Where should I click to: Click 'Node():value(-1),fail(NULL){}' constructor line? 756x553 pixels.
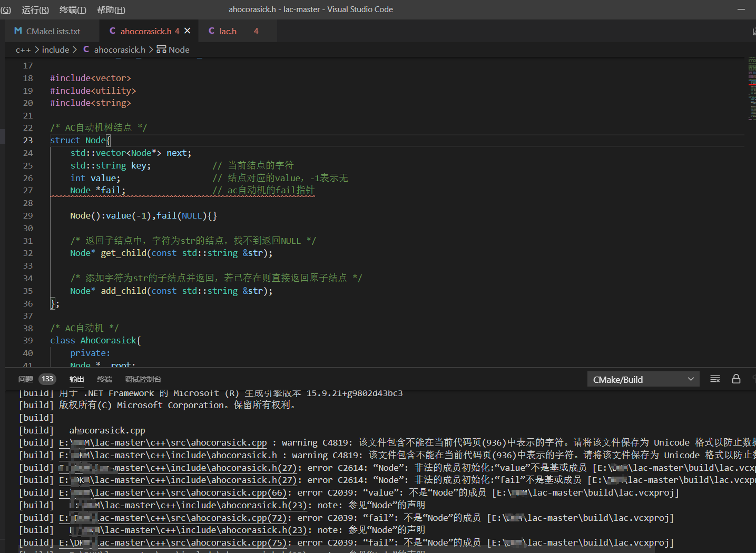coord(144,215)
